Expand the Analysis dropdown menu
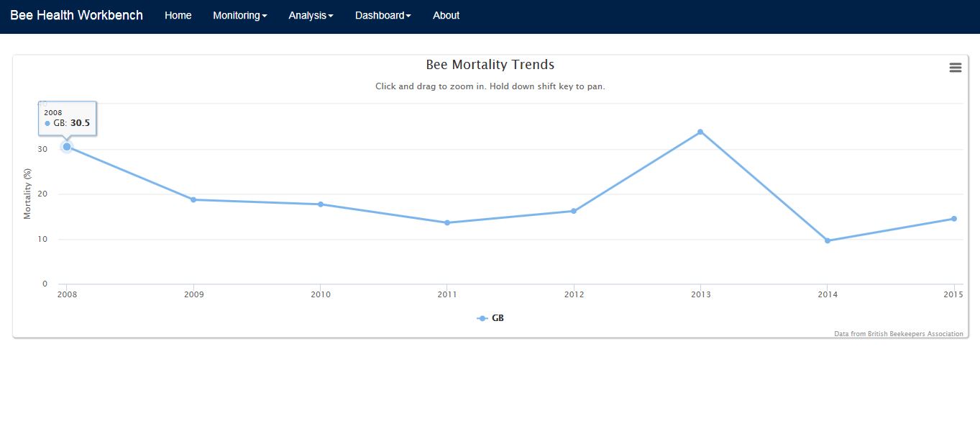The height and width of the screenshot is (447, 980). click(x=311, y=16)
